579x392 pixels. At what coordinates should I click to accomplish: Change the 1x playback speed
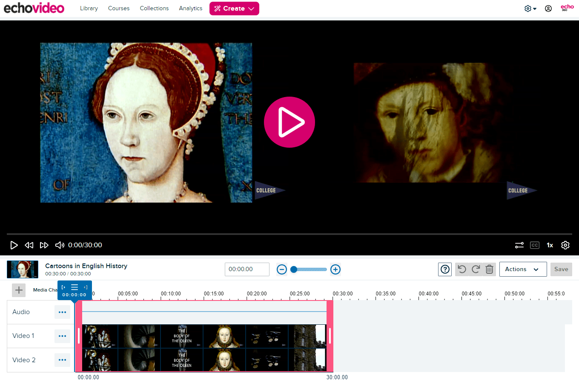(x=550, y=245)
